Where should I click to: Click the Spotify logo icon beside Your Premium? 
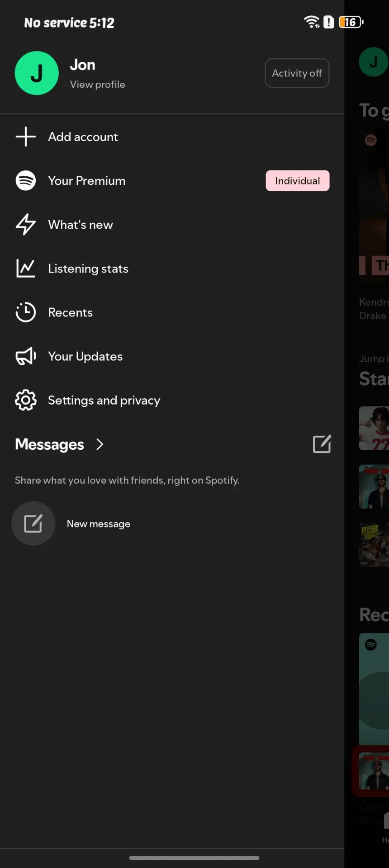(26, 180)
